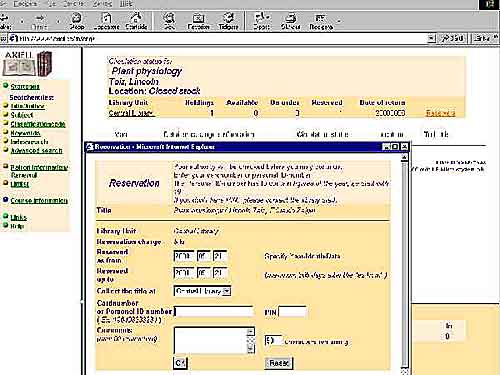Expand the Collect the title at dropdown

[x=227, y=291]
